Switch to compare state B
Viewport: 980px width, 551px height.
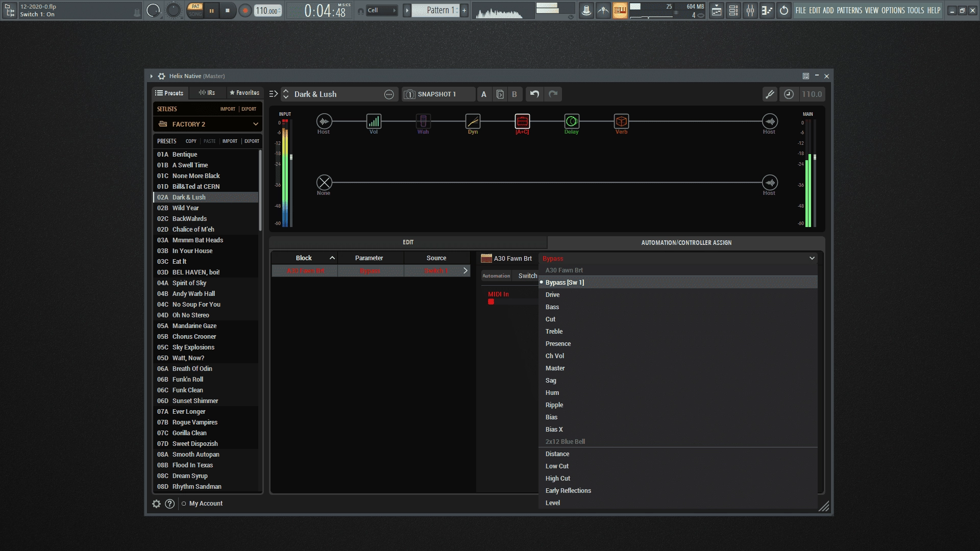tap(514, 94)
